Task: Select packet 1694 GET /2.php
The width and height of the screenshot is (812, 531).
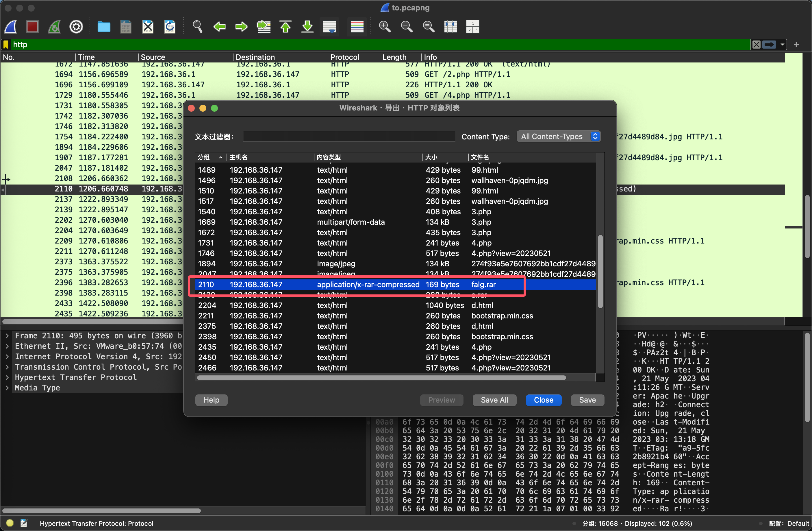Action: pyautogui.click(x=392, y=74)
